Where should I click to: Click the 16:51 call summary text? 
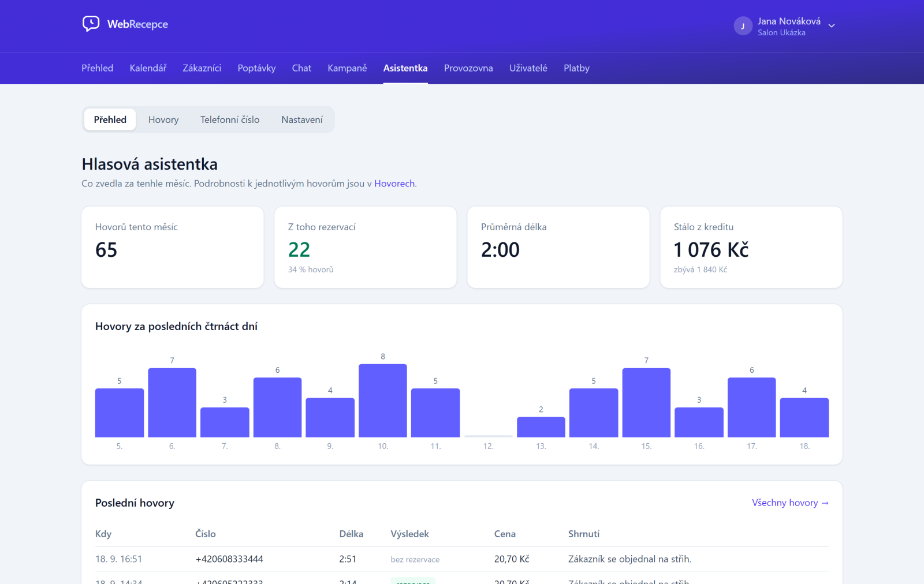tap(629, 559)
